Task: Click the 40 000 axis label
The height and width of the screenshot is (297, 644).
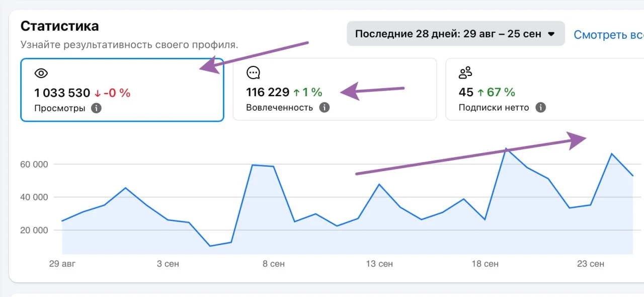Action: click(33, 197)
